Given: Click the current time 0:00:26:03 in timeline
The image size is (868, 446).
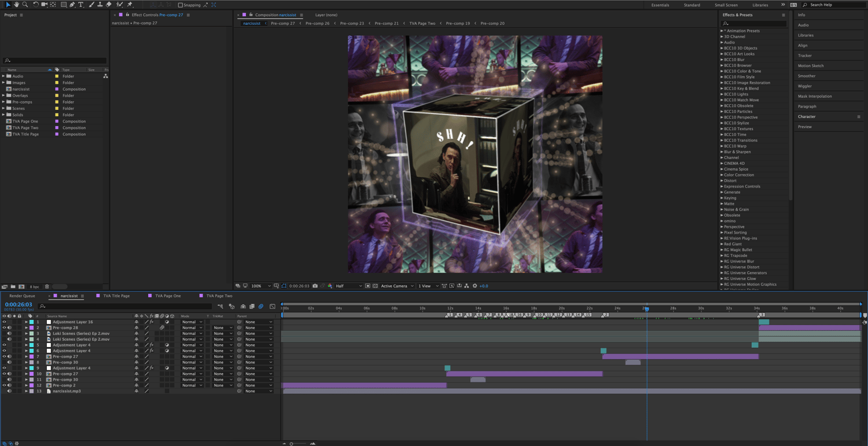Looking at the screenshot, I should point(19,304).
